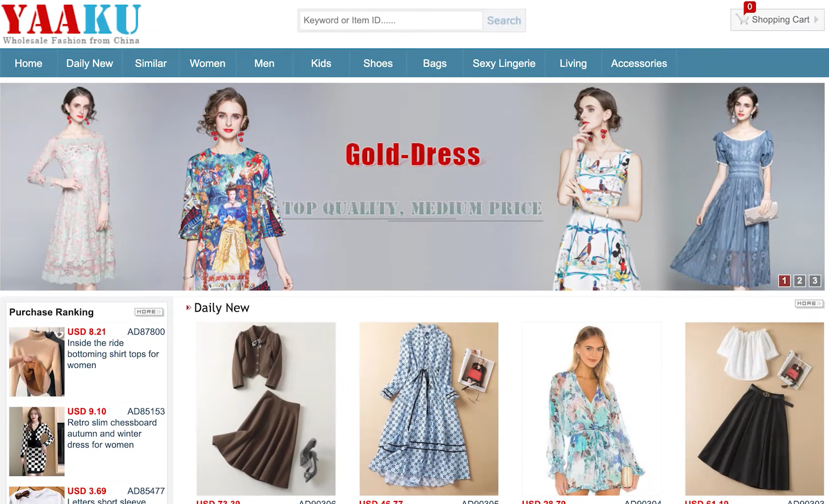Image resolution: width=829 pixels, height=504 pixels.
Task: Select Shoes in the navigation bar
Action: click(378, 63)
